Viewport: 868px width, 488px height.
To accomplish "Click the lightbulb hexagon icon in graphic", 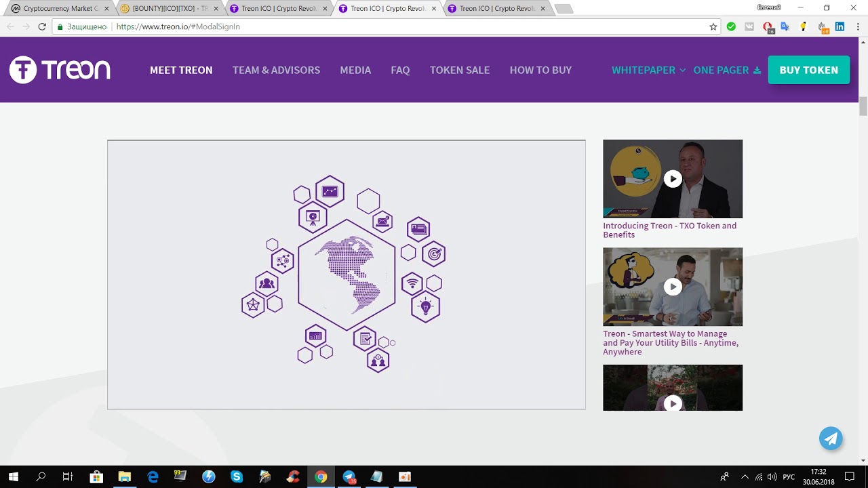I will 426,307.
